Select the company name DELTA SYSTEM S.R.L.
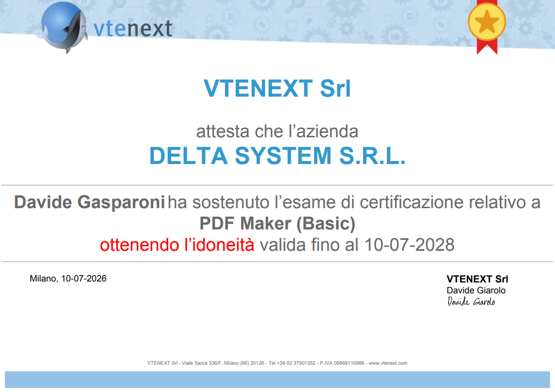This screenshot has height=392, width=555. 277,156
